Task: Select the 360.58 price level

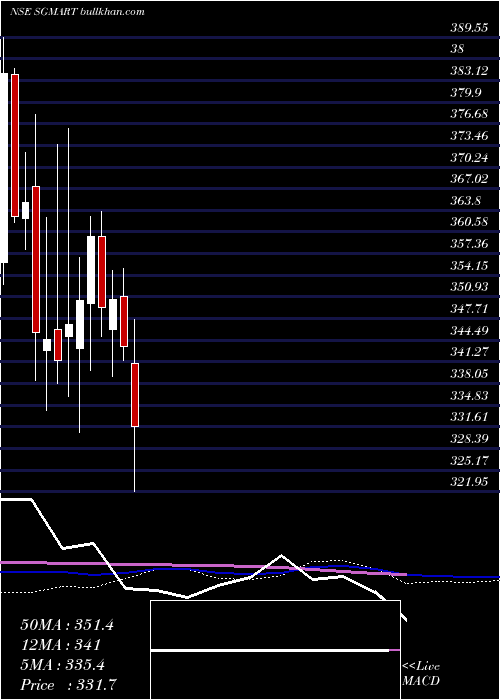Action: click(469, 222)
